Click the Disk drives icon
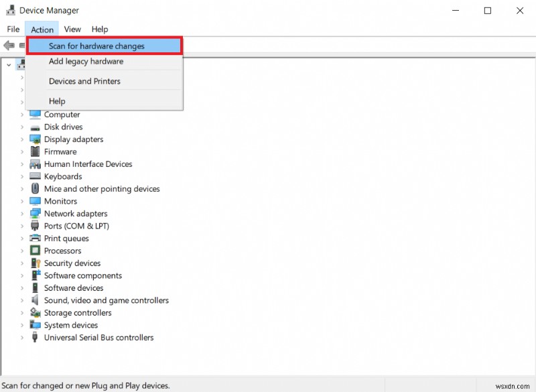Viewport: 536px width, 392px height. tap(36, 127)
